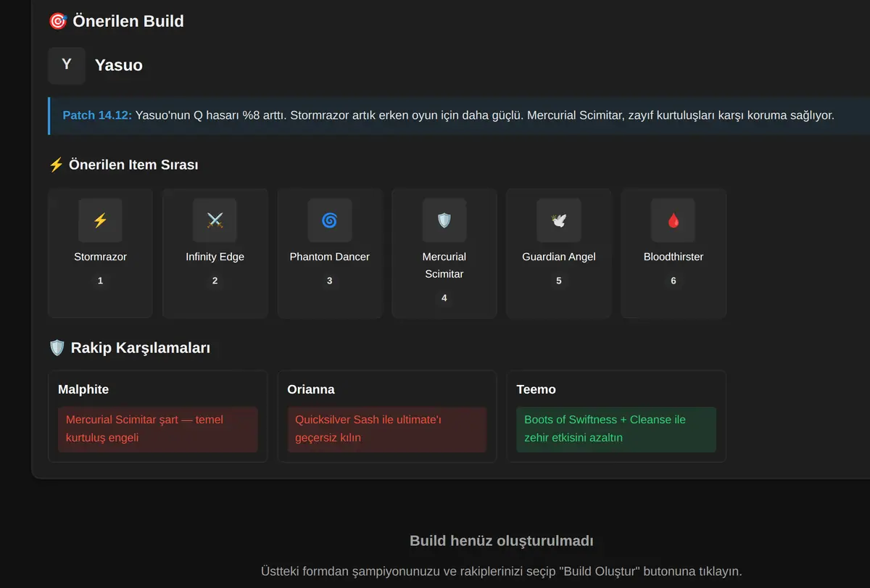Select the Phantom Dancer item name
This screenshot has width=870, height=588.
tap(329, 257)
